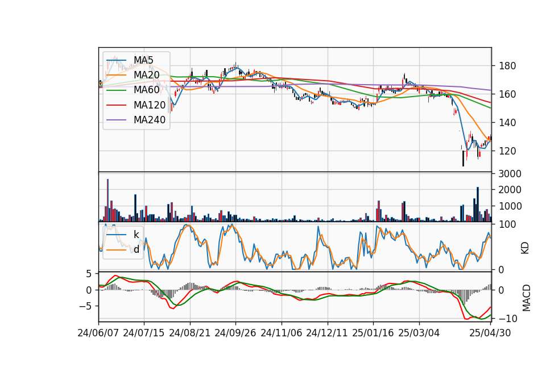Click the 2000 volume axis label
The height and width of the screenshot is (392, 546).
tap(510, 190)
